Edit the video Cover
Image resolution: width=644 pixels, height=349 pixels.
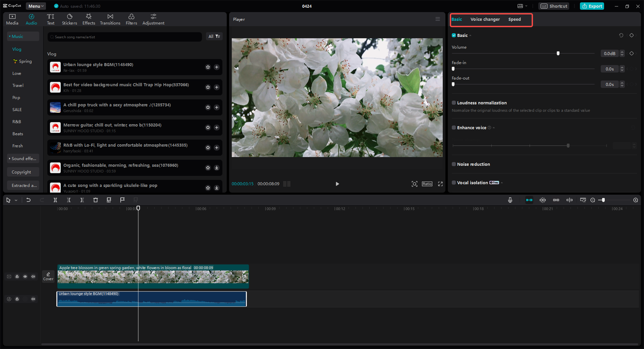pyautogui.click(x=48, y=276)
